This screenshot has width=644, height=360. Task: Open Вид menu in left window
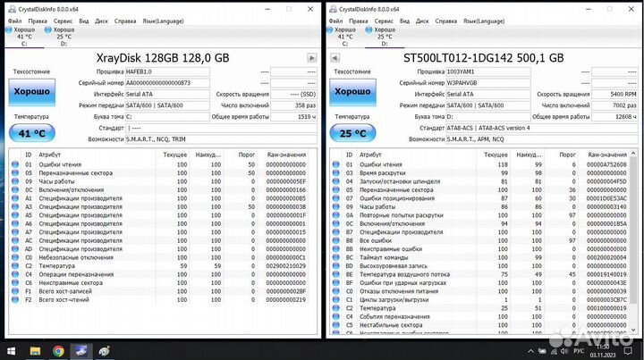[x=84, y=21]
